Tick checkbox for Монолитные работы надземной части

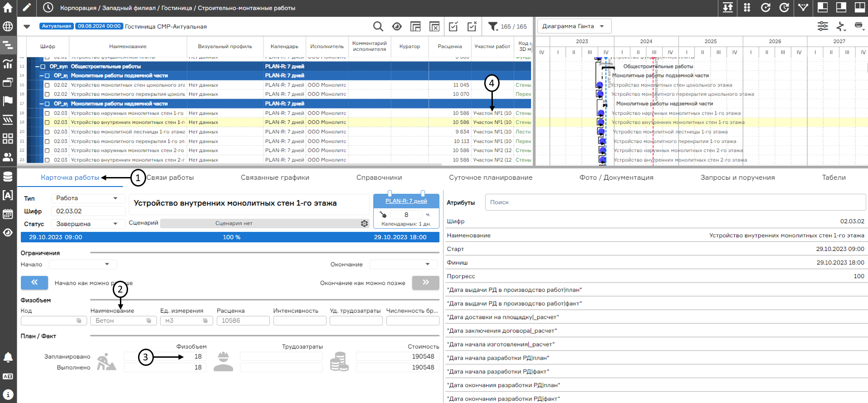[x=47, y=104]
